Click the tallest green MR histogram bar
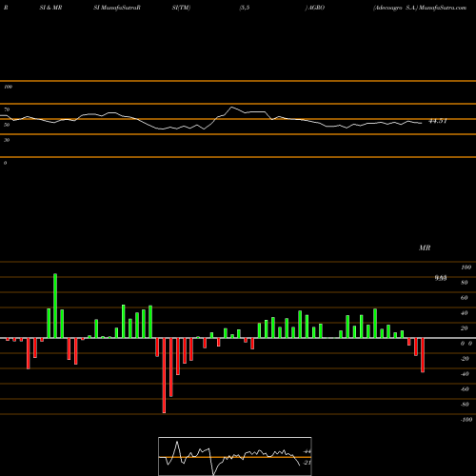Screen dimensions: 476x476 [x=55, y=306]
